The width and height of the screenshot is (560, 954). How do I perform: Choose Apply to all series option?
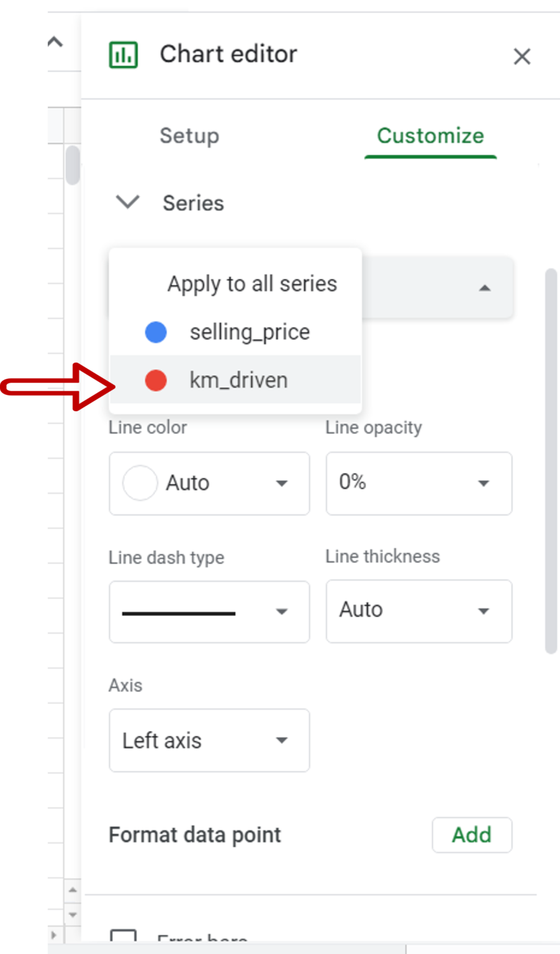click(252, 284)
